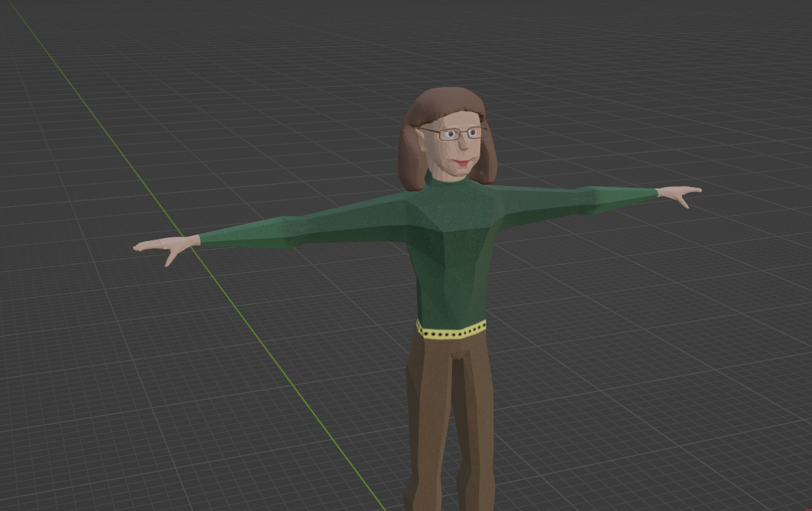This screenshot has width=812, height=511.
Task: Click the character's red lips
Action: (x=462, y=162)
